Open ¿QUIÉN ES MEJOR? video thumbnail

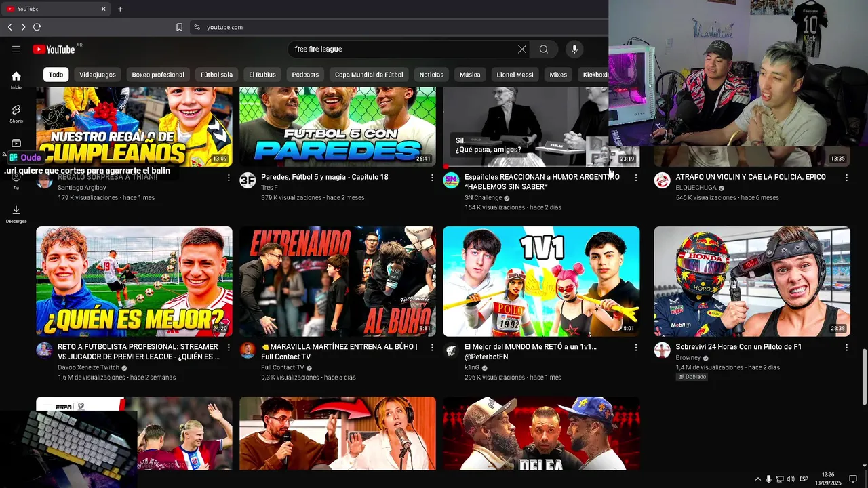[x=134, y=281]
